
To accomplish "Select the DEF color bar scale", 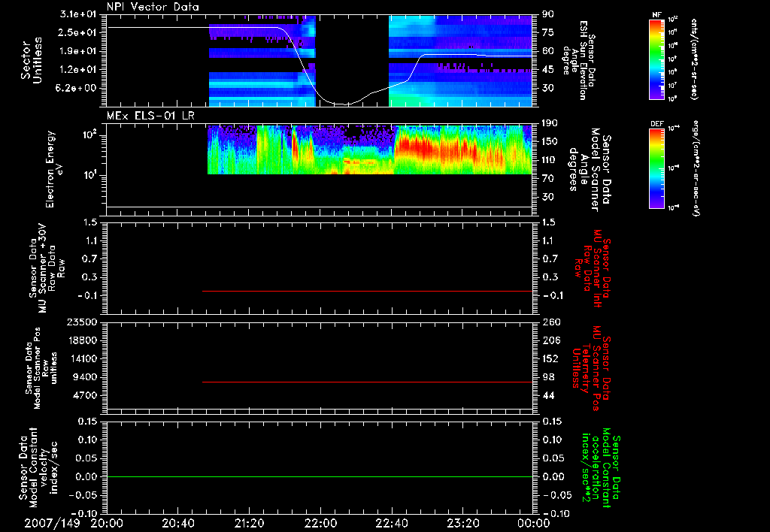I will tap(657, 168).
